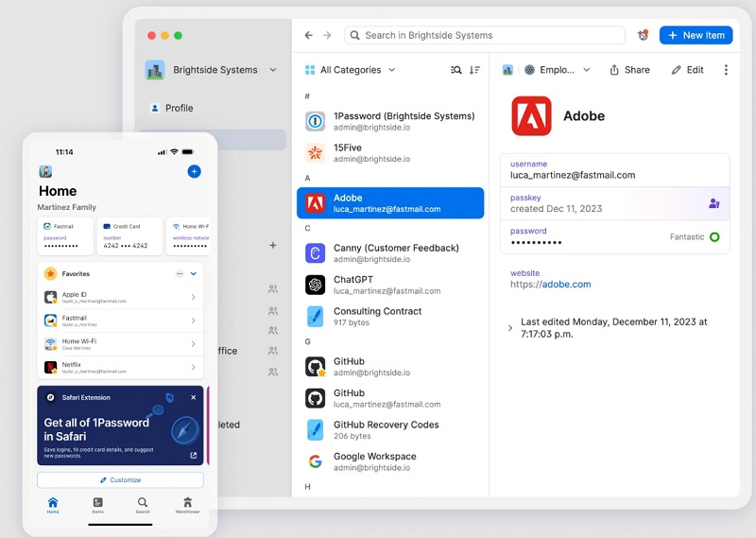Screen dimensions: 756x538
Task: Switch to the Watchtower tab on phone
Action: [x=187, y=505]
